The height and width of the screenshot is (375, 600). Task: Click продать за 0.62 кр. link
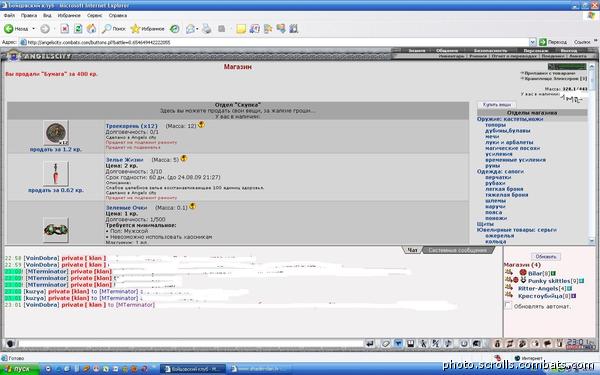[55, 190]
